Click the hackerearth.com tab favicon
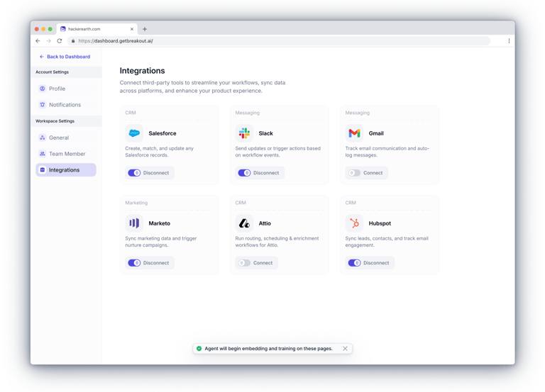The height and width of the screenshot is (392, 545). click(63, 29)
